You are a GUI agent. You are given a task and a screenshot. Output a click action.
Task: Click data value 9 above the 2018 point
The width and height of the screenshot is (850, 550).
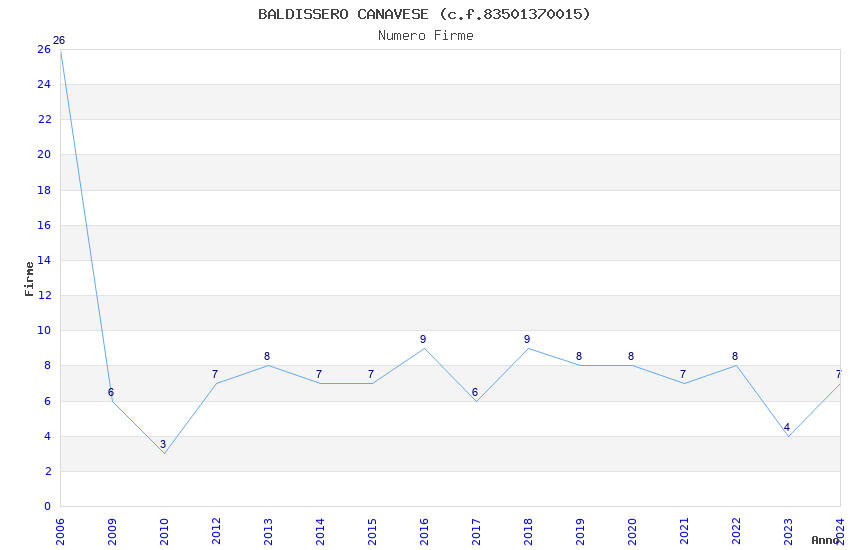(x=527, y=339)
